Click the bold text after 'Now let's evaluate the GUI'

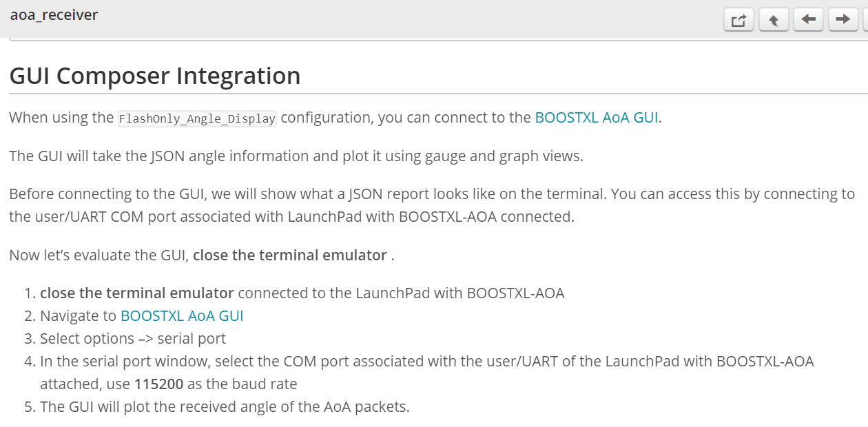(289, 256)
